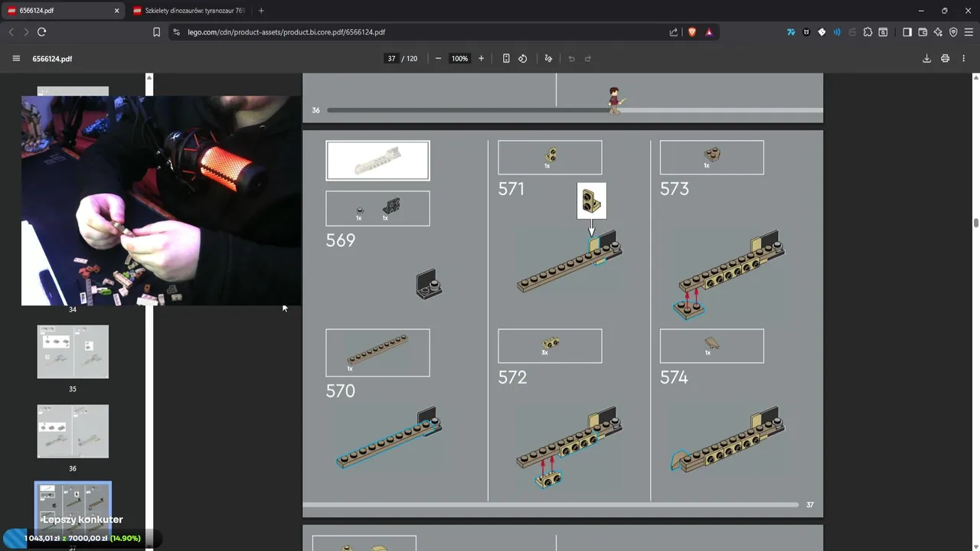Image resolution: width=980 pixels, height=551 pixels.
Task: Close the 6566124.pdf tab
Action: tap(117, 11)
